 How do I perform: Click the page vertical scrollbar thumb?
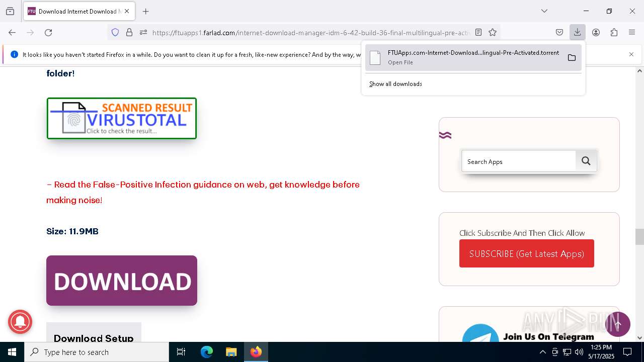[x=639, y=236]
